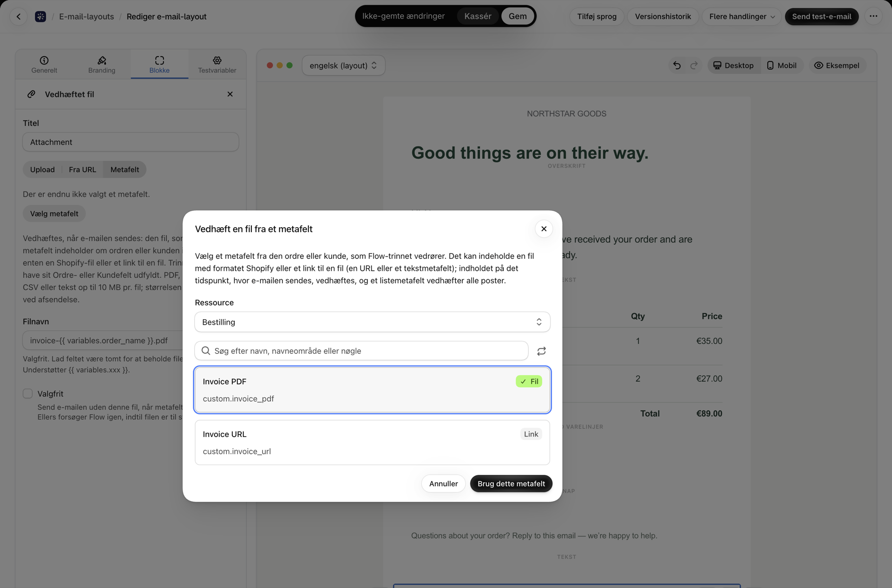This screenshot has height=588, width=892.
Task: Close the metafield attachment dialog
Action: coord(544,229)
